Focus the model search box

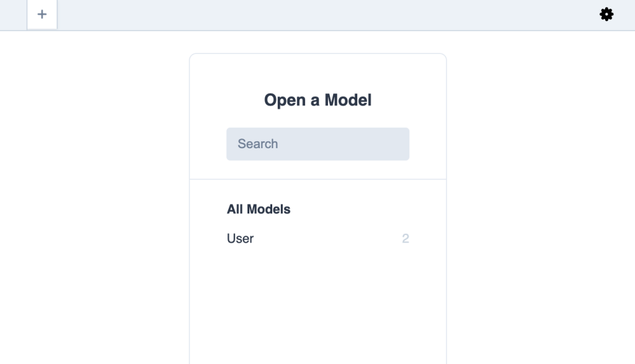click(317, 144)
